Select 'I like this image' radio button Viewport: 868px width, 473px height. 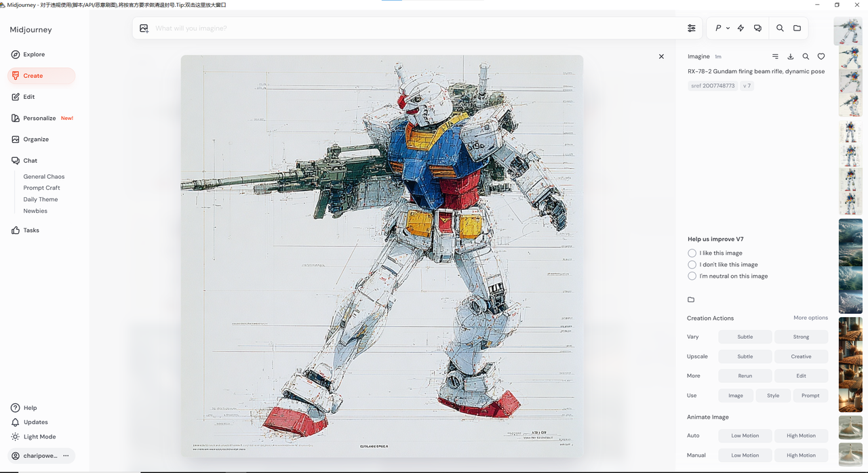click(x=692, y=253)
